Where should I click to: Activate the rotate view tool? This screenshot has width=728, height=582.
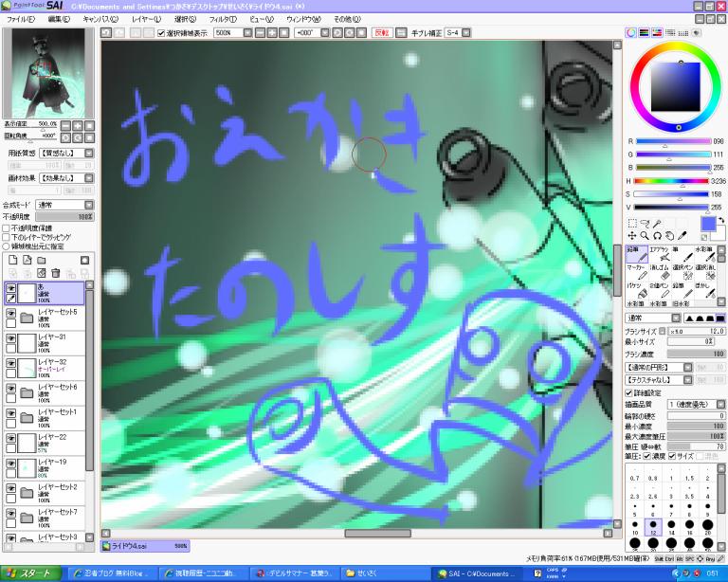[657, 236]
